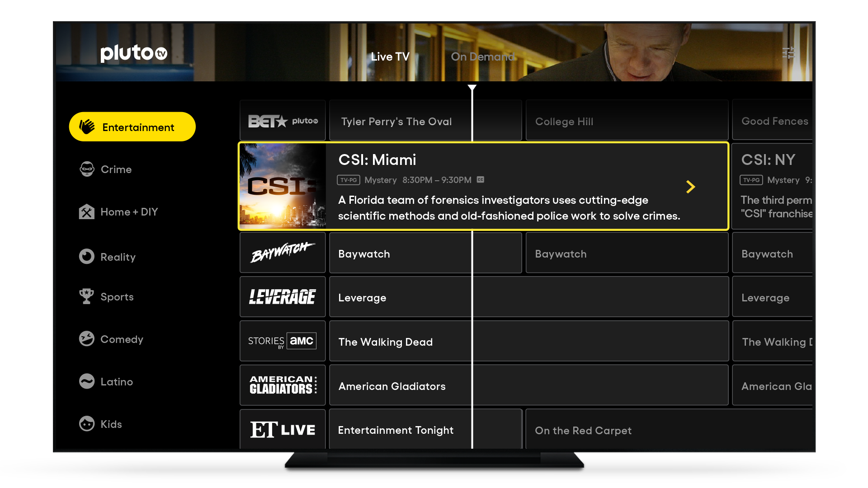Image resolution: width=868 pixels, height=488 pixels.
Task: Toggle Entertainment category selection
Action: (131, 127)
